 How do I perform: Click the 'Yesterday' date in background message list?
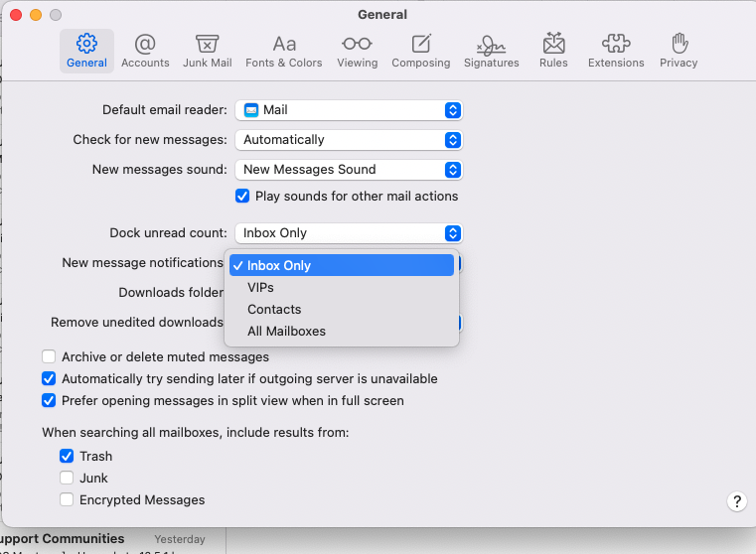(180, 539)
